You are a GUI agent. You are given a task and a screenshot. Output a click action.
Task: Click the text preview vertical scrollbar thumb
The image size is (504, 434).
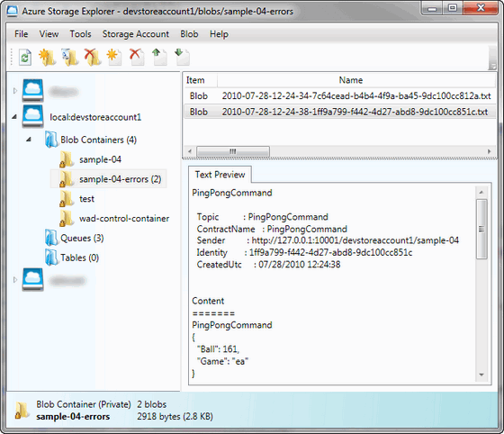click(x=481, y=229)
